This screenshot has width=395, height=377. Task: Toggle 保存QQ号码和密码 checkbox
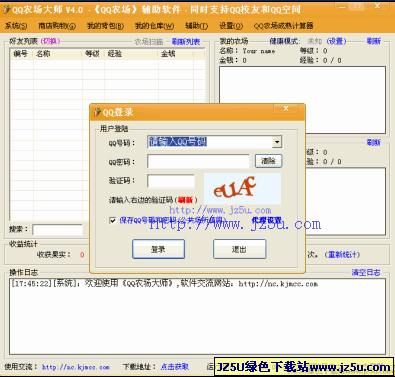tap(113, 220)
